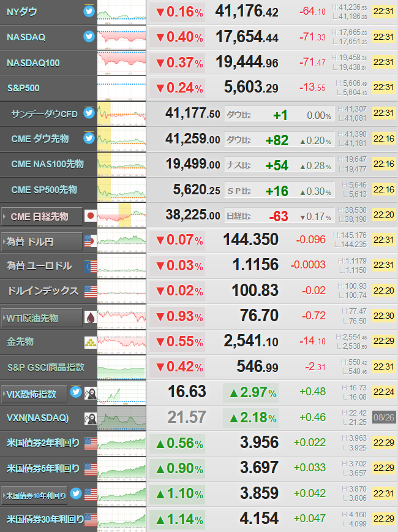Open the S&P GSCI商品指数 mini chart
This screenshot has width=398, height=532.
[x=121, y=368]
